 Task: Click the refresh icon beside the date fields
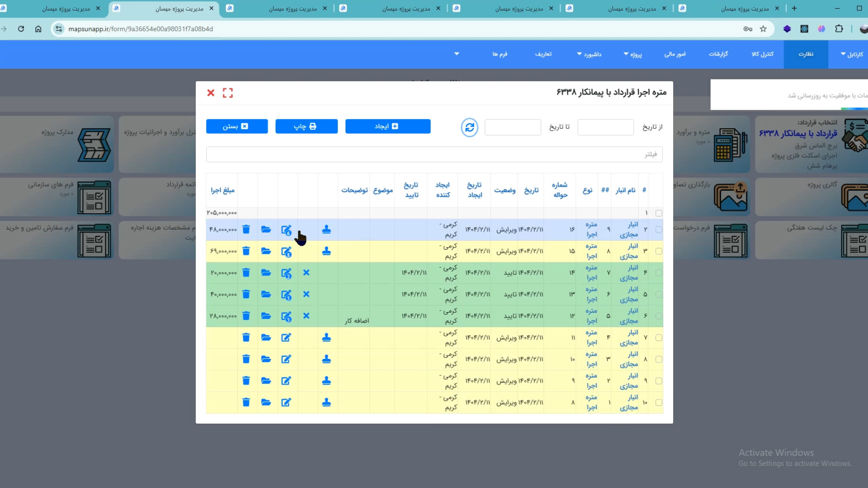click(x=469, y=127)
